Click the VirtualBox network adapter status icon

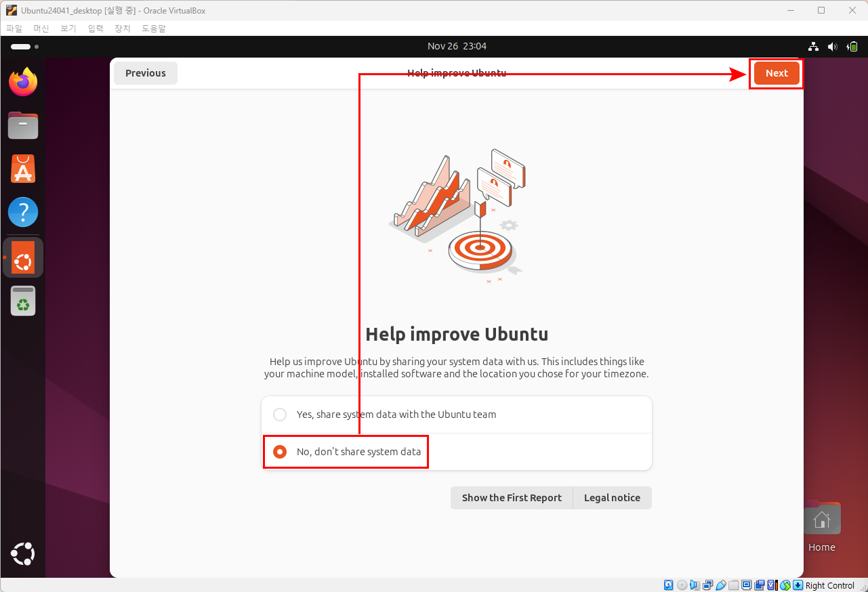pos(707,585)
